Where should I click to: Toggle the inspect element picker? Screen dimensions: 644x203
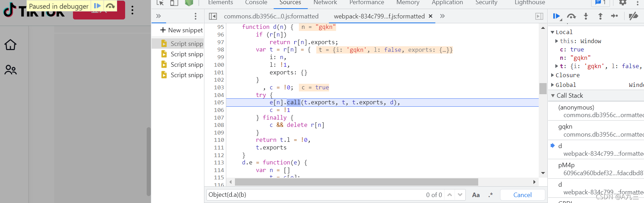click(x=160, y=3)
